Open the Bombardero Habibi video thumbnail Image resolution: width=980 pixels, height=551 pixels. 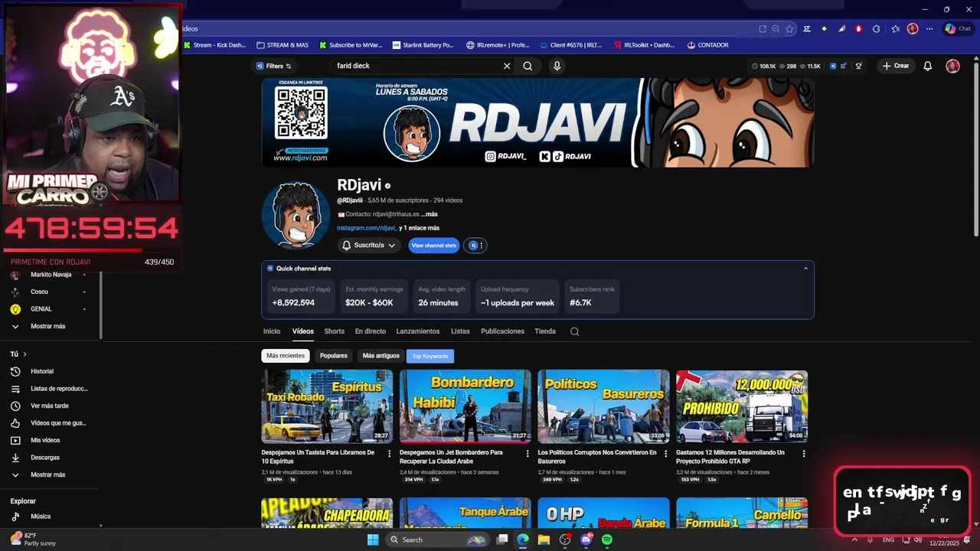465,406
